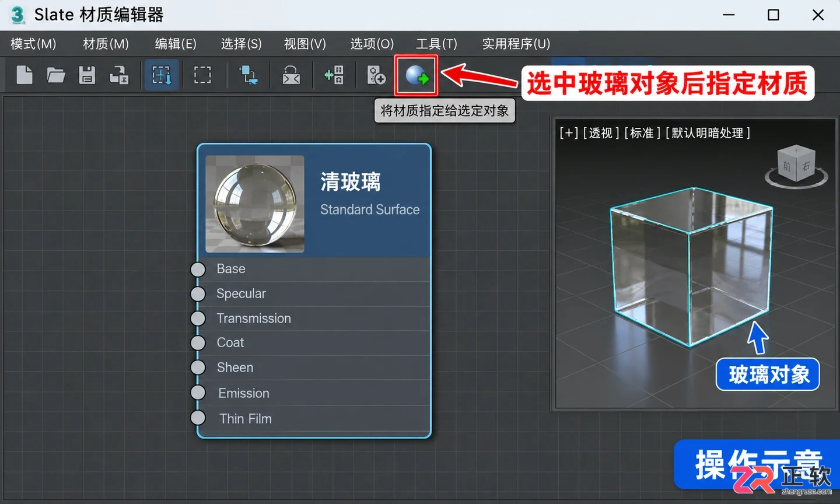Open the [默认明暗处理] shading menu
This screenshot has height=504, width=840.
coord(708,133)
